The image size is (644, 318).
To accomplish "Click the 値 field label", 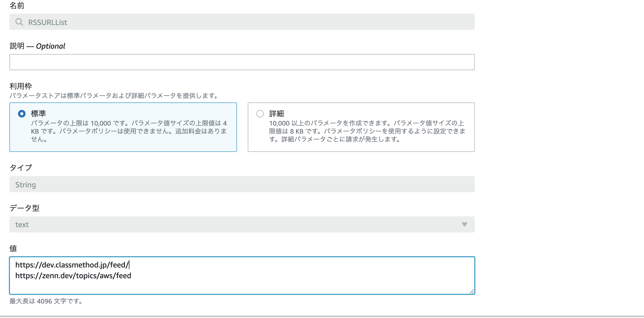I will click(x=13, y=248).
